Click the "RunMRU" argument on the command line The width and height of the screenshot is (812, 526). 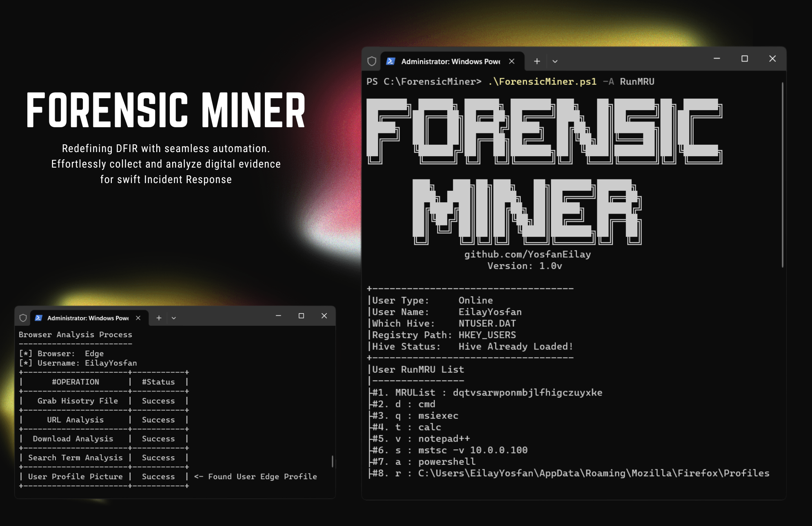click(x=637, y=82)
